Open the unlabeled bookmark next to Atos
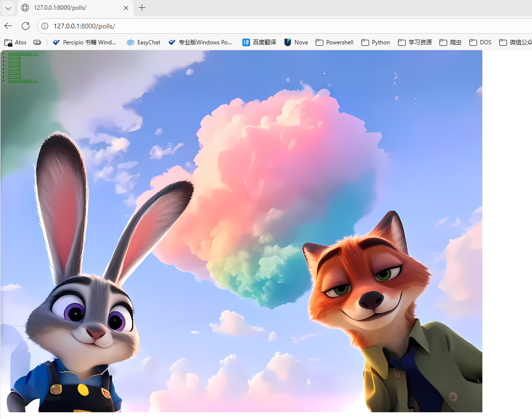532x419 pixels. pos(37,42)
